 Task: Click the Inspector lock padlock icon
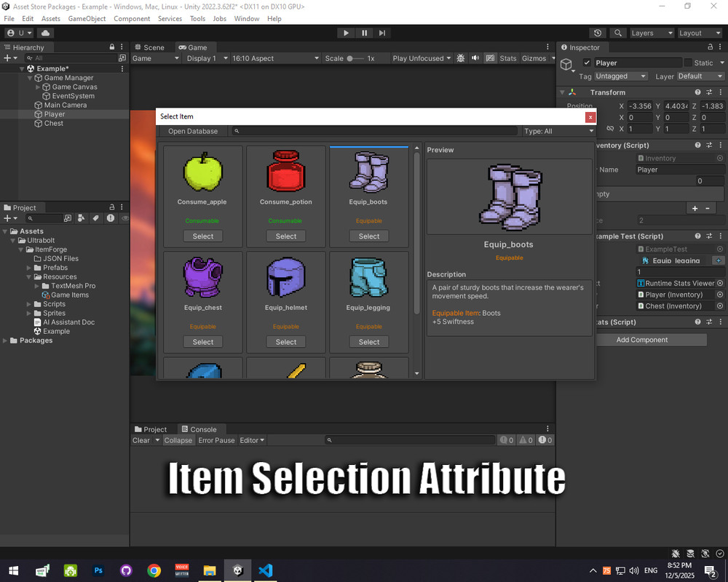(708, 47)
